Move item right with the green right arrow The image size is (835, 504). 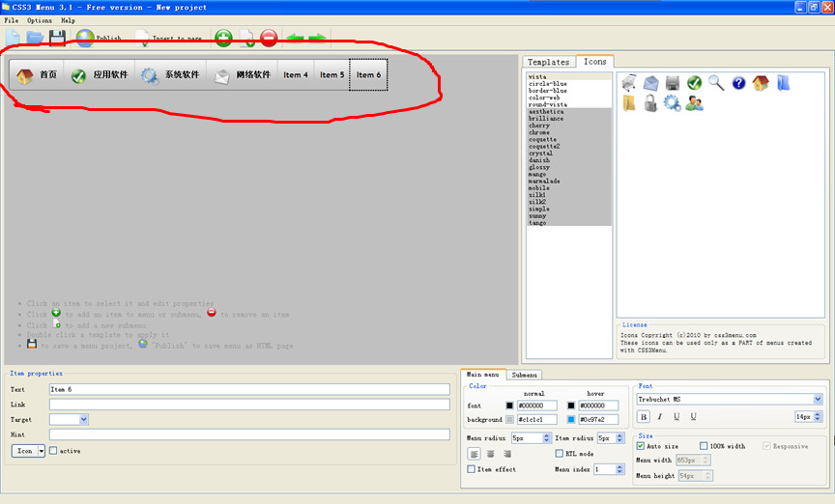point(317,38)
